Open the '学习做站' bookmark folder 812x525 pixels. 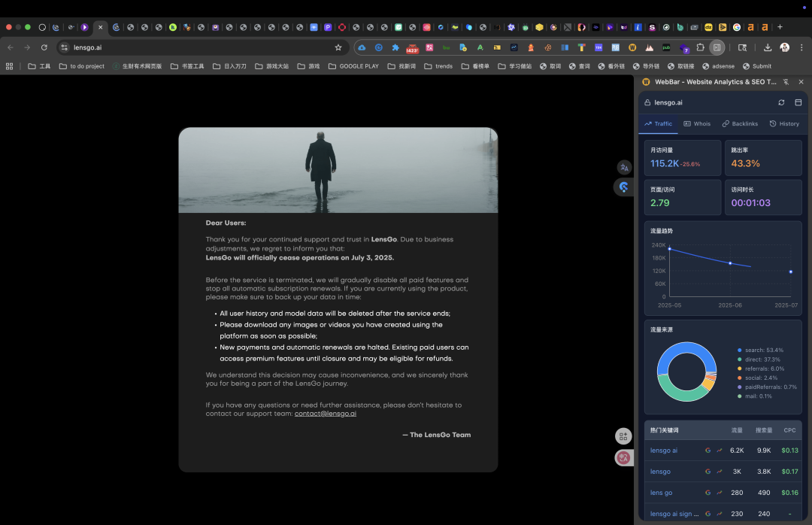click(x=515, y=66)
